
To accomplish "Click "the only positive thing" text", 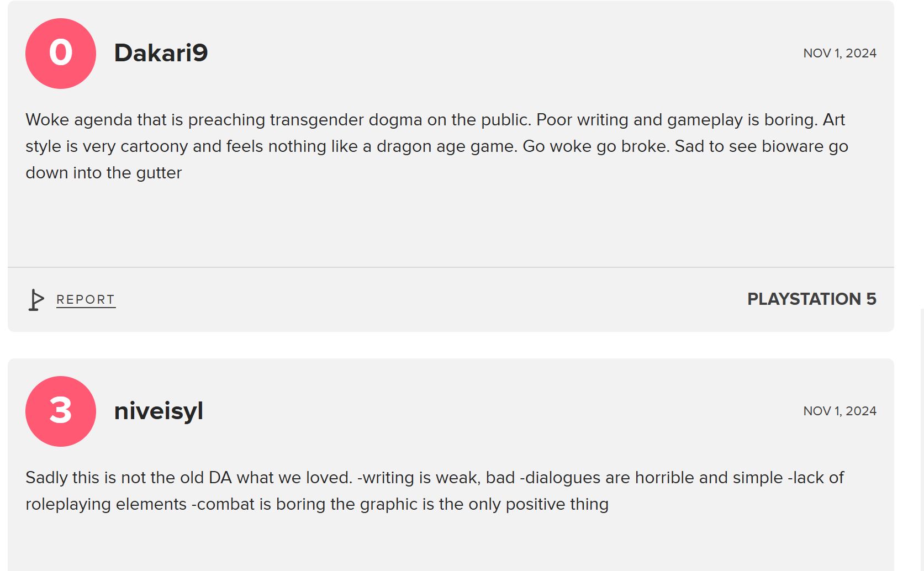I will [x=524, y=504].
